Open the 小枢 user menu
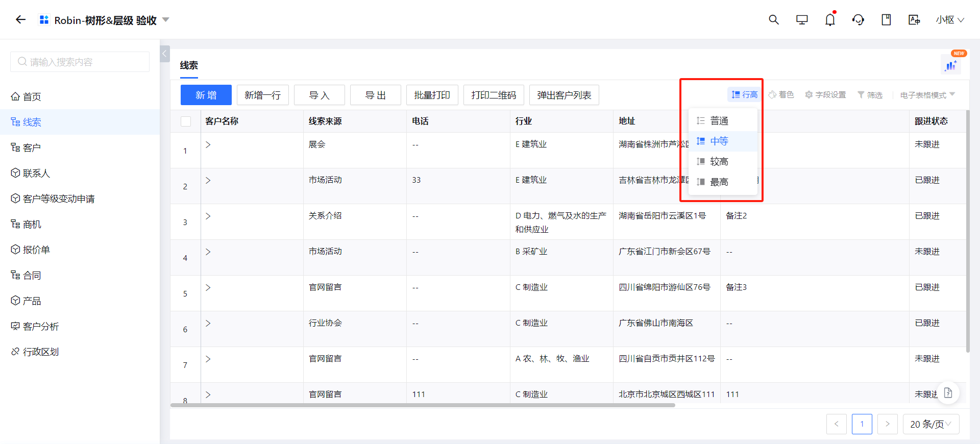The image size is (980, 444). pos(950,20)
